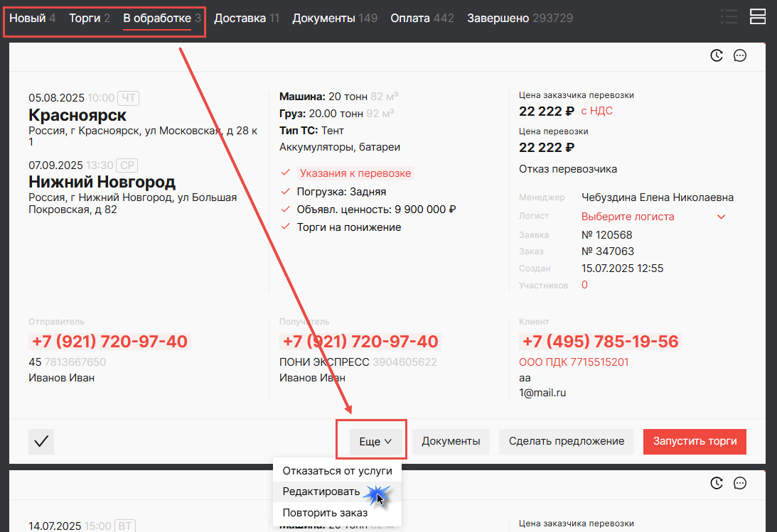The width and height of the screenshot is (777, 532).
Task: Click the chevron next to Выберите логиста
Action: (721, 217)
